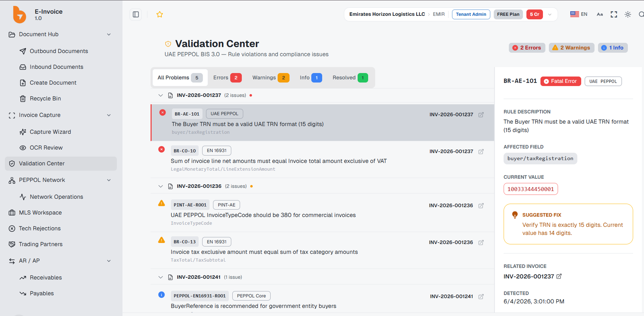644x316 pixels.
Task: Open invoice link icon on BR-CO-10 row
Action: point(481,152)
